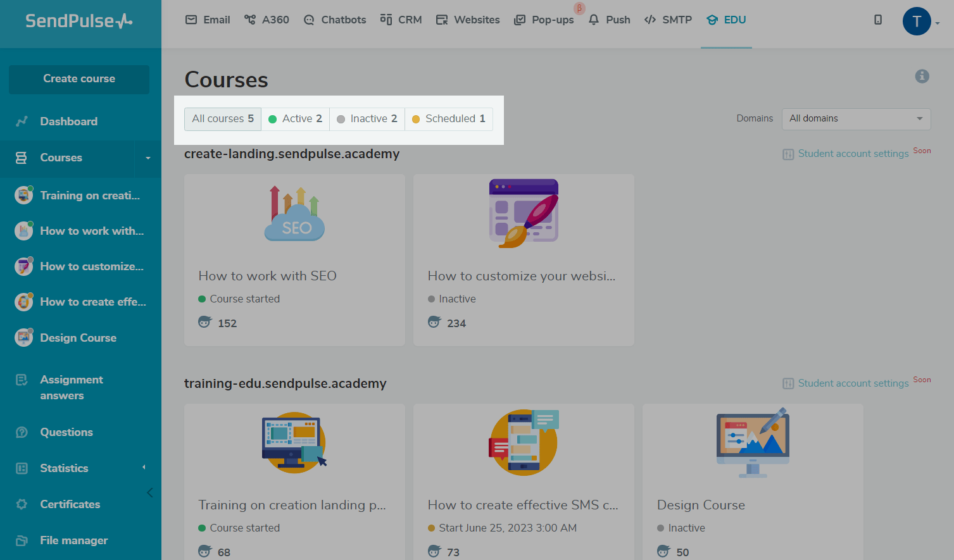This screenshot has width=954, height=560.
Task: Click the Certificates icon in sidebar
Action: pyautogui.click(x=22, y=504)
